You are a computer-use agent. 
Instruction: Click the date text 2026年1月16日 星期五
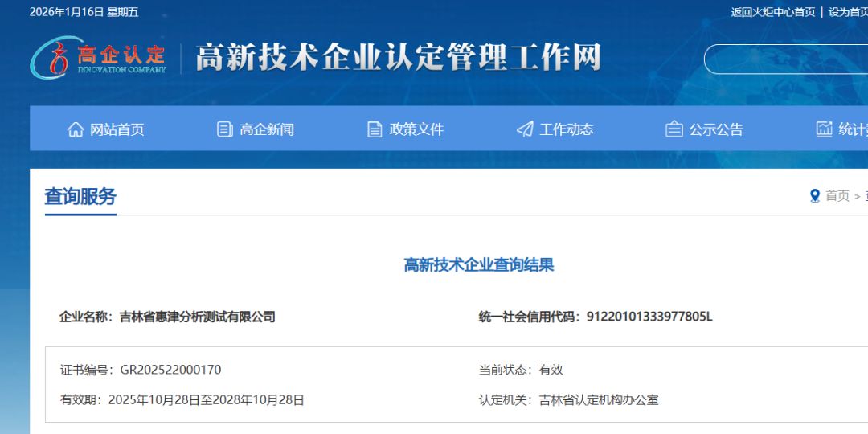(x=84, y=12)
